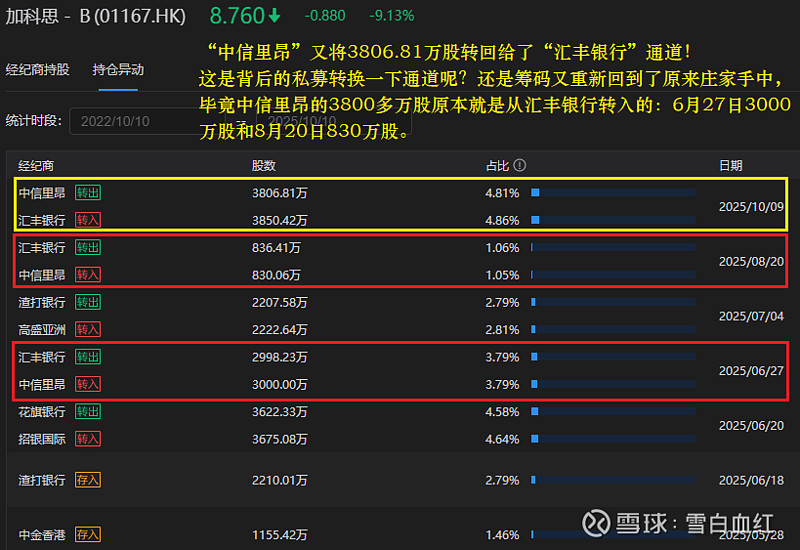Select the 836.41万 share count
This screenshot has width=800, height=550.
pos(276,247)
